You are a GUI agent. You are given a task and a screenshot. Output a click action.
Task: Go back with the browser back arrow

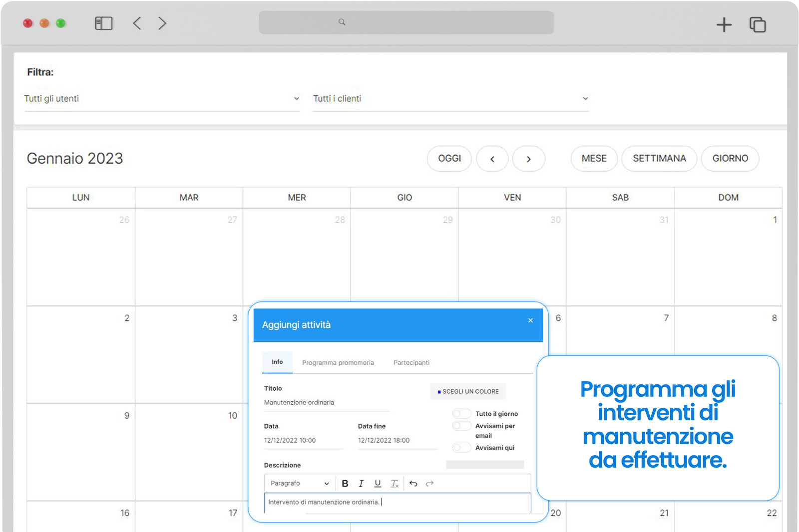click(137, 23)
